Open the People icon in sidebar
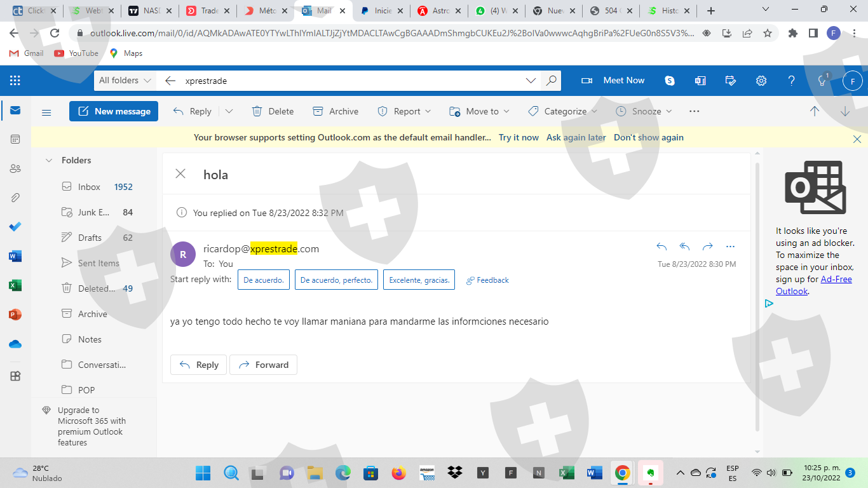The height and width of the screenshot is (488, 868). point(15,168)
